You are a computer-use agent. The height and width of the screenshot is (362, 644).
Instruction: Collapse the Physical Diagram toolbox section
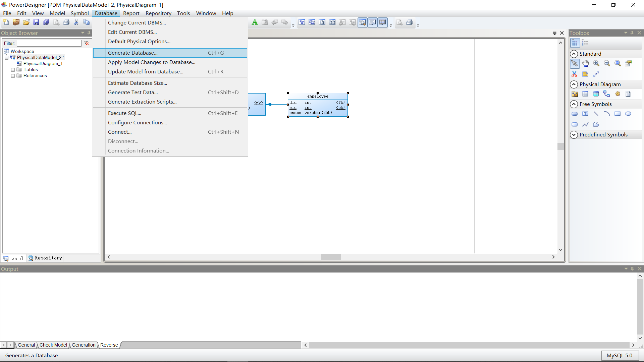click(x=574, y=84)
